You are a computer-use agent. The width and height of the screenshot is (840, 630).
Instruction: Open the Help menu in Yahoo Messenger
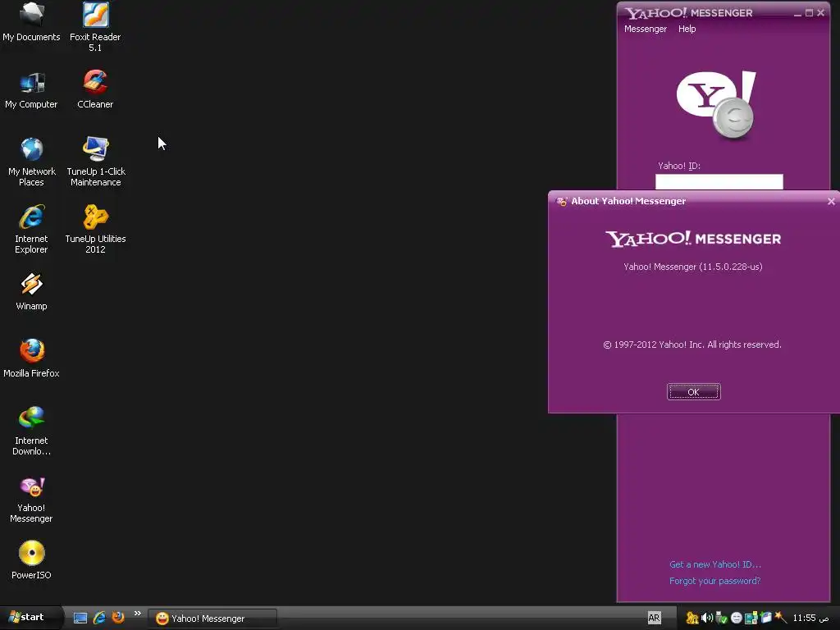[x=687, y=29]
